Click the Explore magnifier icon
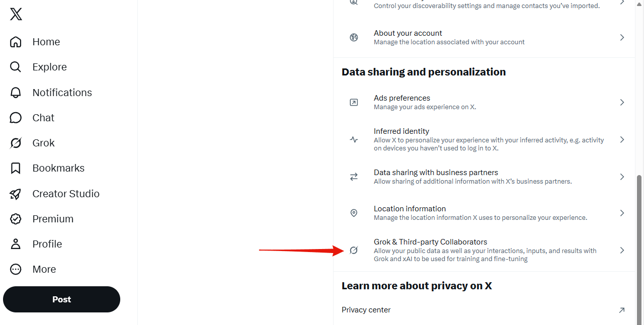 pyautogui.click(x=16, y=67)
